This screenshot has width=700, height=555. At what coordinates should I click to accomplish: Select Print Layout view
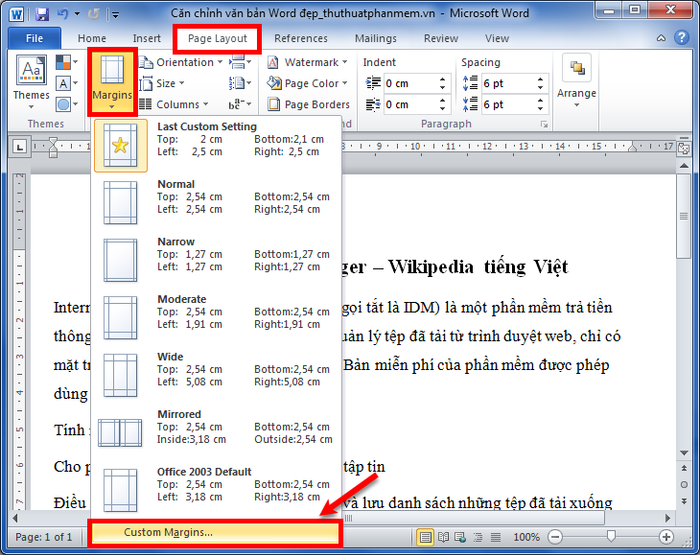(x=427, y=537)
